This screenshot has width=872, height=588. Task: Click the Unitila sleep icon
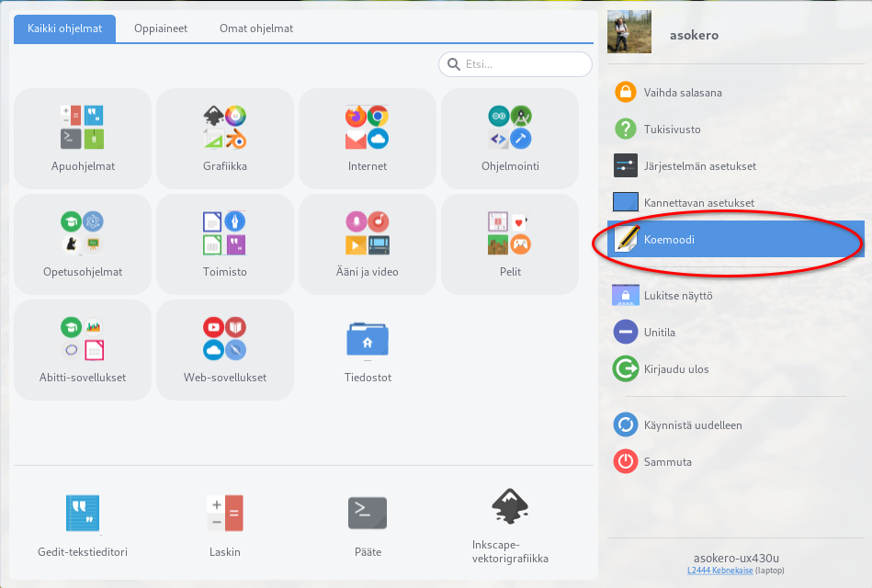(625, 332)
